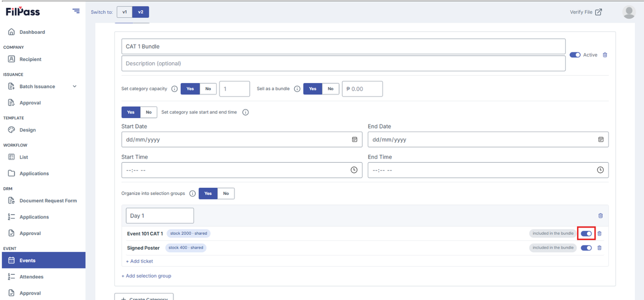Open the user profile avatar

click(x=629, y=12)
